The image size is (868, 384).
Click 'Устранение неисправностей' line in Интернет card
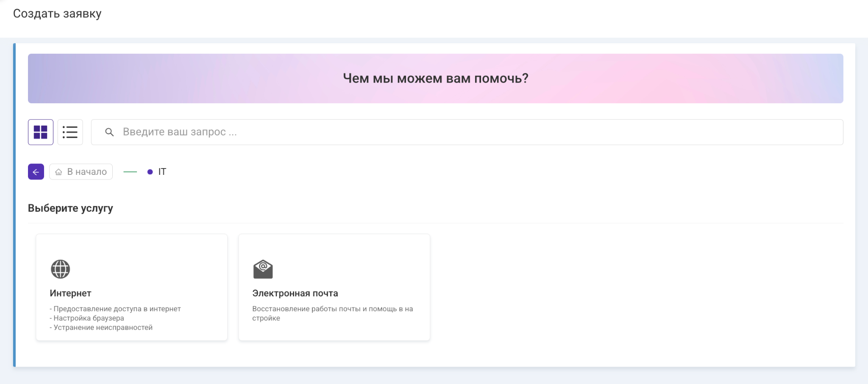tap(103, 328)
